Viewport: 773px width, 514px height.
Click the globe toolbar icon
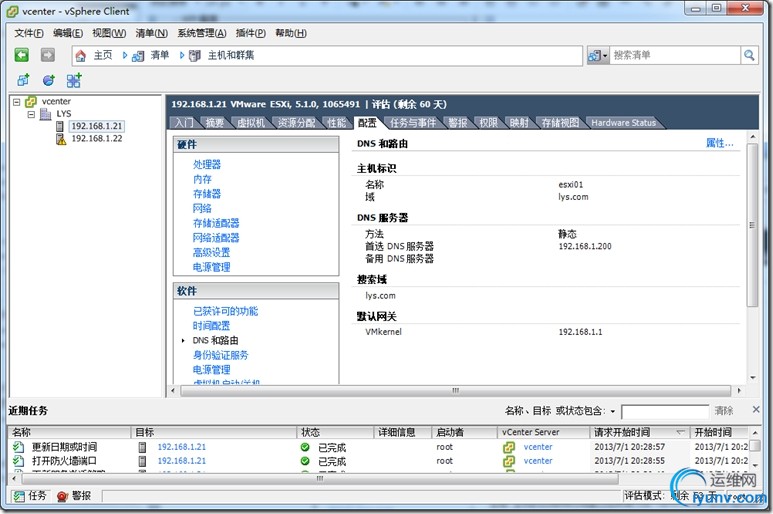point(48,80)
